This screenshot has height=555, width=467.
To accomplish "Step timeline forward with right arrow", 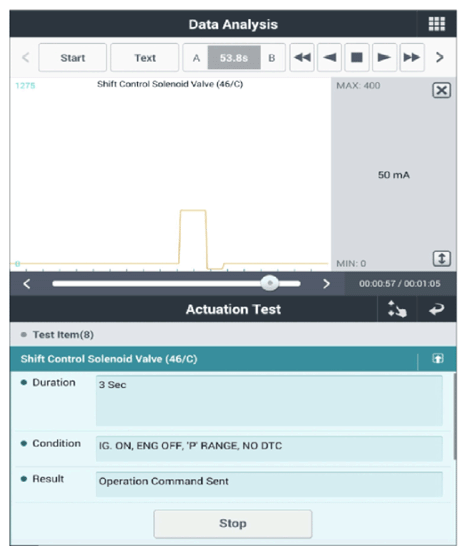I will click(326, 284).
